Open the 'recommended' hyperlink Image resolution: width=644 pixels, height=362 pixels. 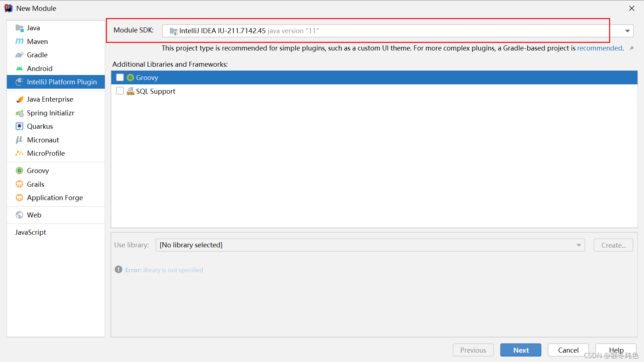(x=600, y=48)
